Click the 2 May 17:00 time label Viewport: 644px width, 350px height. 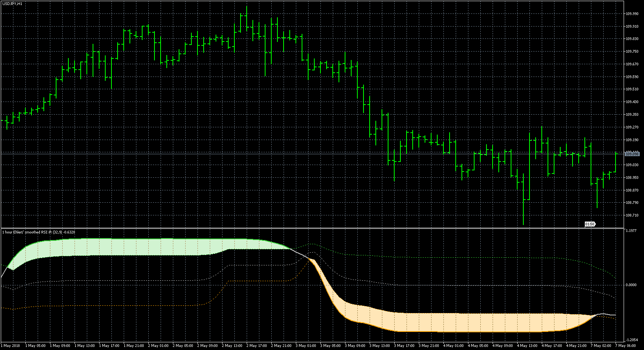click(x=257, y=346)
